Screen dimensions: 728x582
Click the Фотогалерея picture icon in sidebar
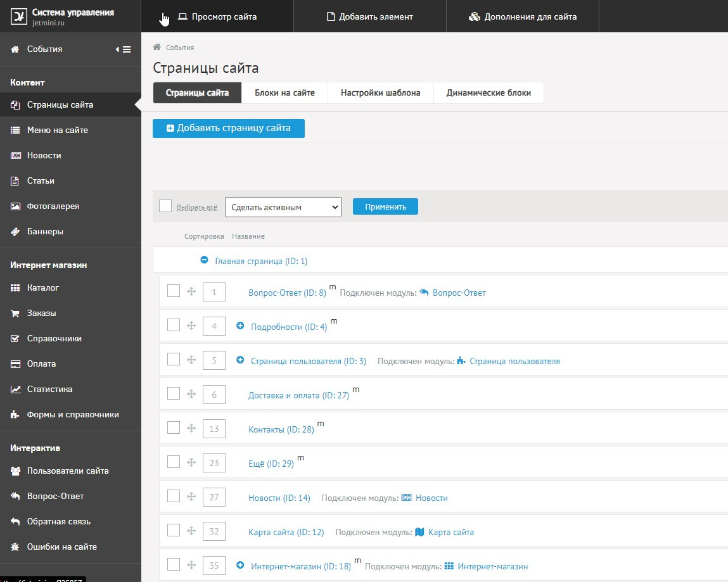15,206
